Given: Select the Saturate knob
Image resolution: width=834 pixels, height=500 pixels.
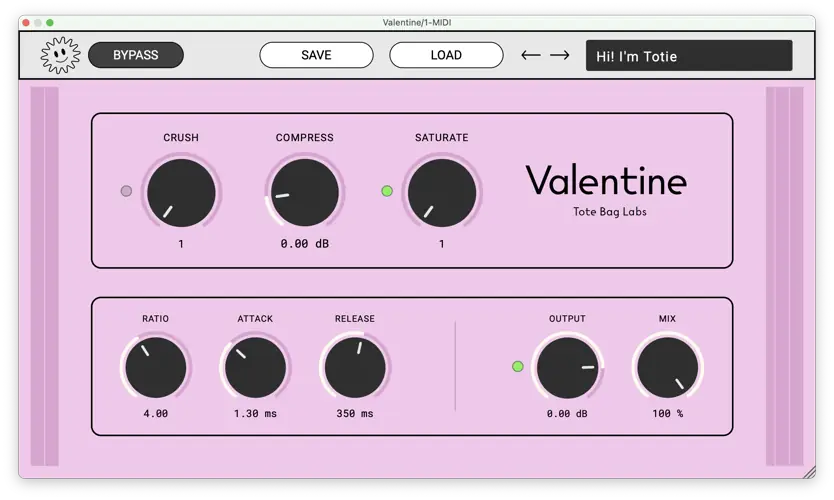Looking at the screenshot, I should [x=442, y=192].
